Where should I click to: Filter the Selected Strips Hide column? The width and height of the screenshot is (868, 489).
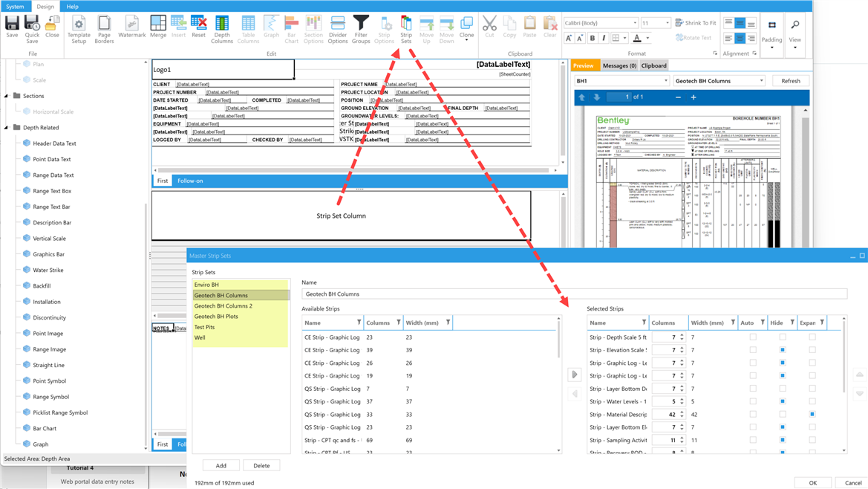pyautogui.click(x=792, y=323)
